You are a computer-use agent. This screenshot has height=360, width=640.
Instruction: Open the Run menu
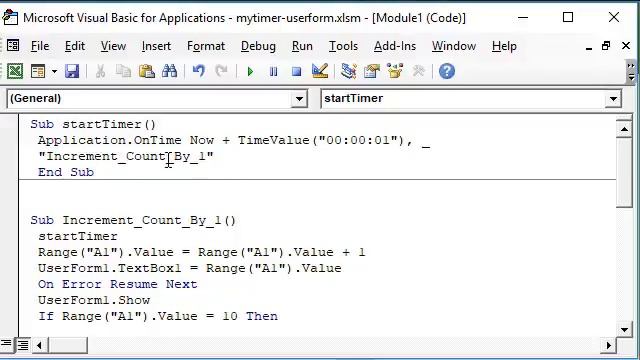(x=302, y=46)
